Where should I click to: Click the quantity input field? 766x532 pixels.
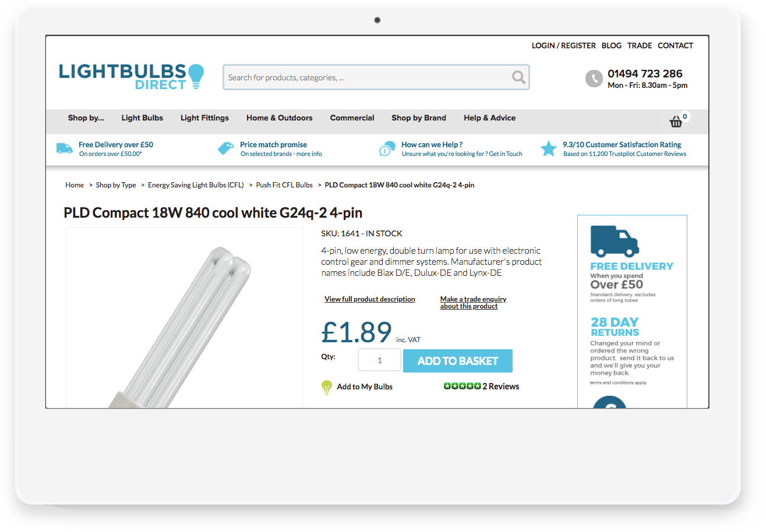point(379,360)
